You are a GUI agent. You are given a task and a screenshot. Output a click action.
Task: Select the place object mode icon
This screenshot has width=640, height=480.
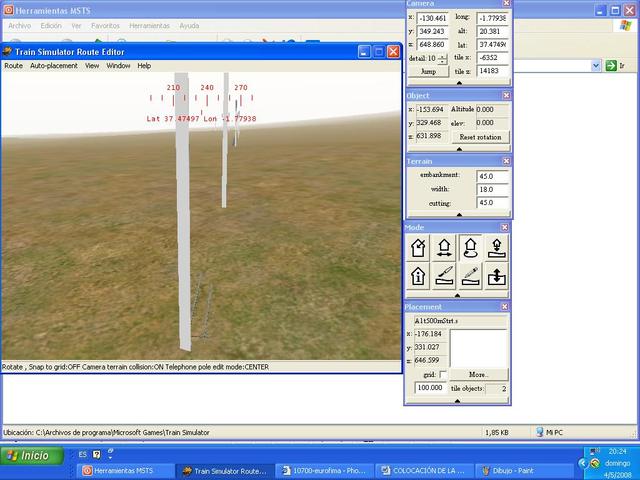click(x=497, y=247)
